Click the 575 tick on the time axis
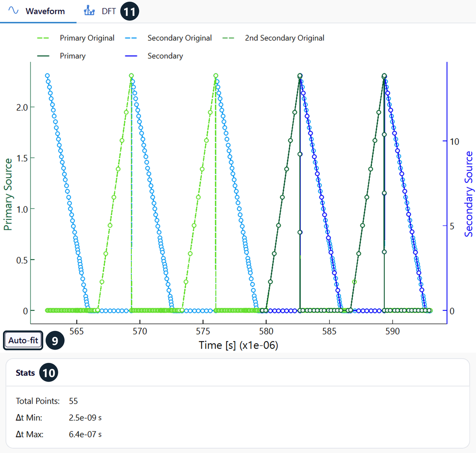 coord(203,331)
